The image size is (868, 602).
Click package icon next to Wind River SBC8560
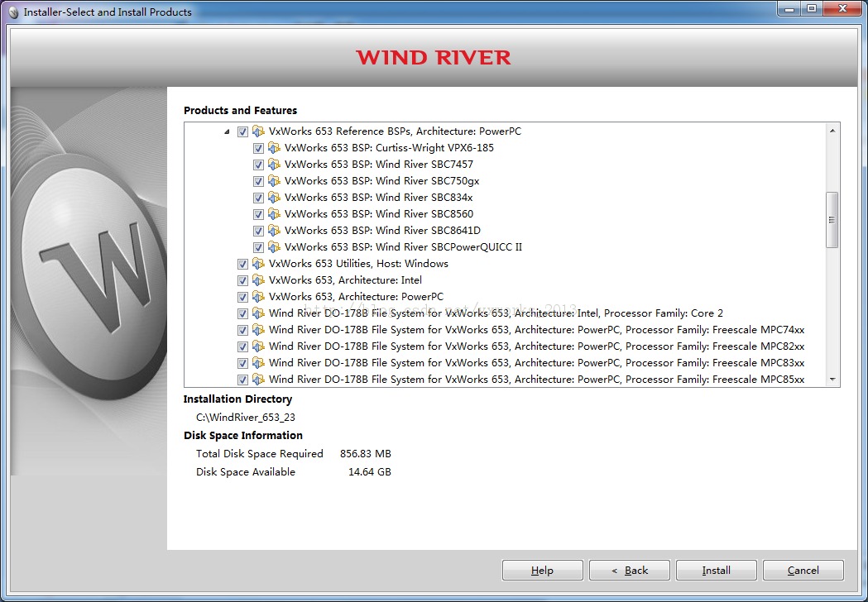[273, 215]
